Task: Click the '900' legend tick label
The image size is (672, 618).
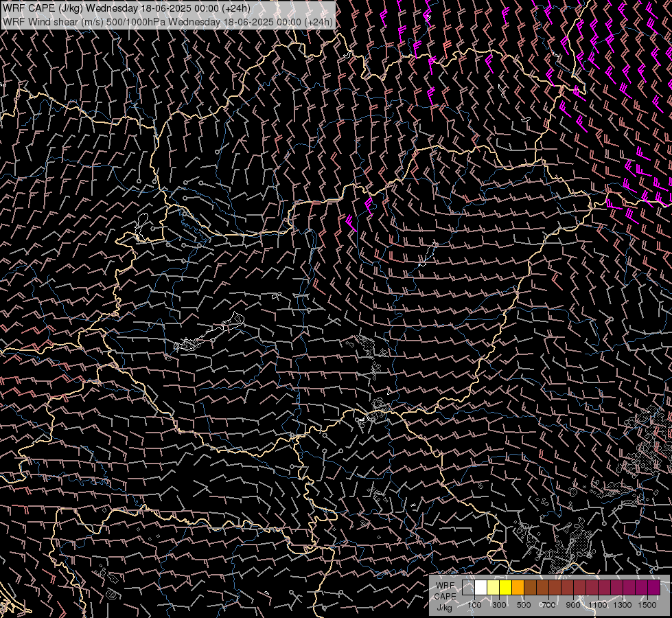Action: [573, 605]
